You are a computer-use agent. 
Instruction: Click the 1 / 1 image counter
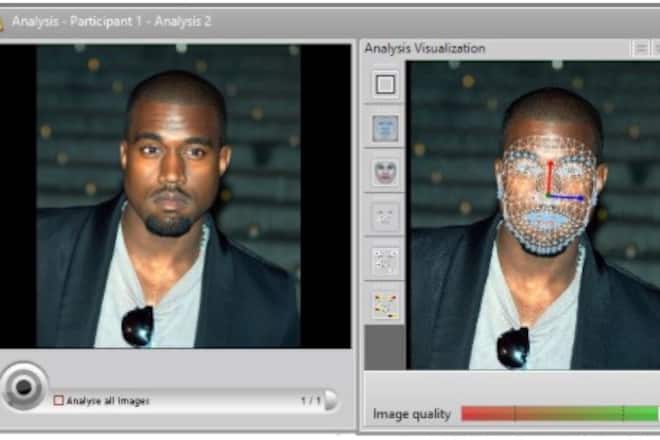pos(311,400)
